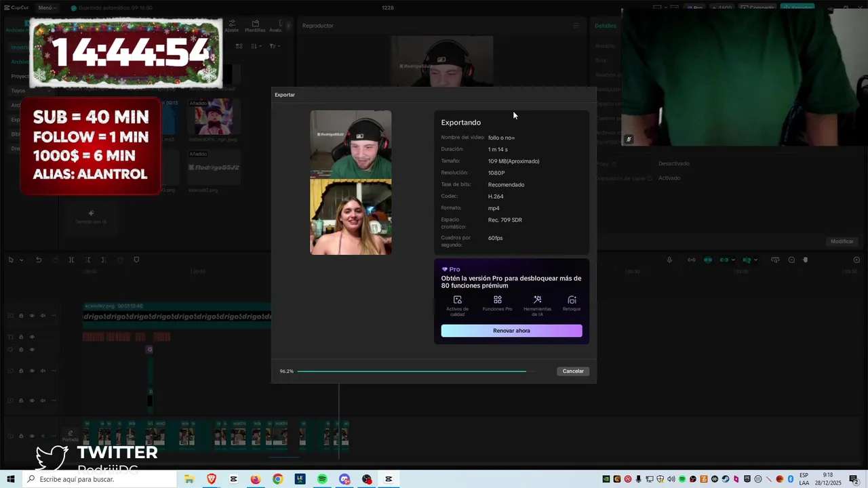Click the timeline zoom slider handle
The image size is (868, 488).
point(806,260)
